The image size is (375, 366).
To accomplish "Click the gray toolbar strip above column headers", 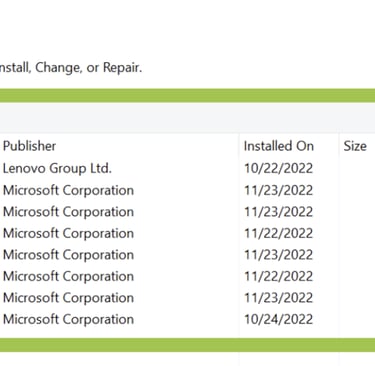I will pyautogui.click(x=187, y=118).
